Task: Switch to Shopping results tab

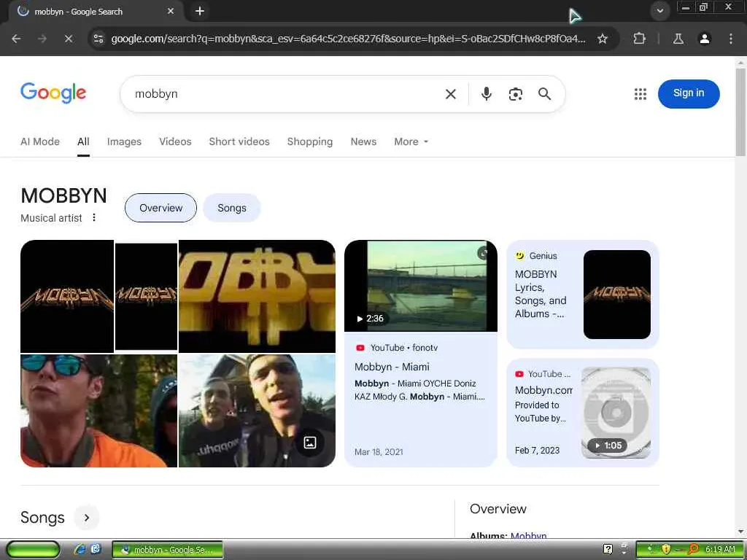Action: (309, 141)
